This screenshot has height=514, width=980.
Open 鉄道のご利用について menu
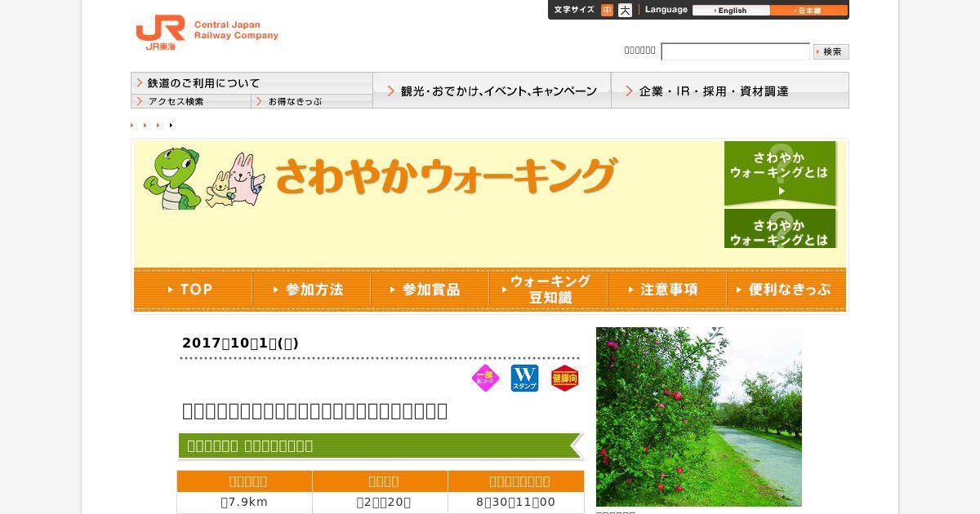pos(252,83)
